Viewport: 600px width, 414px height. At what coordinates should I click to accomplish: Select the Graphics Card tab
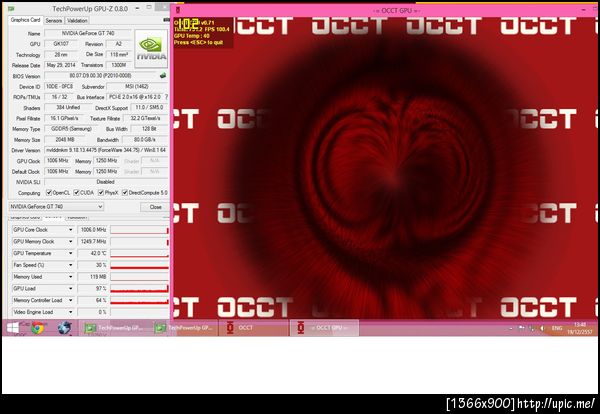25,20
